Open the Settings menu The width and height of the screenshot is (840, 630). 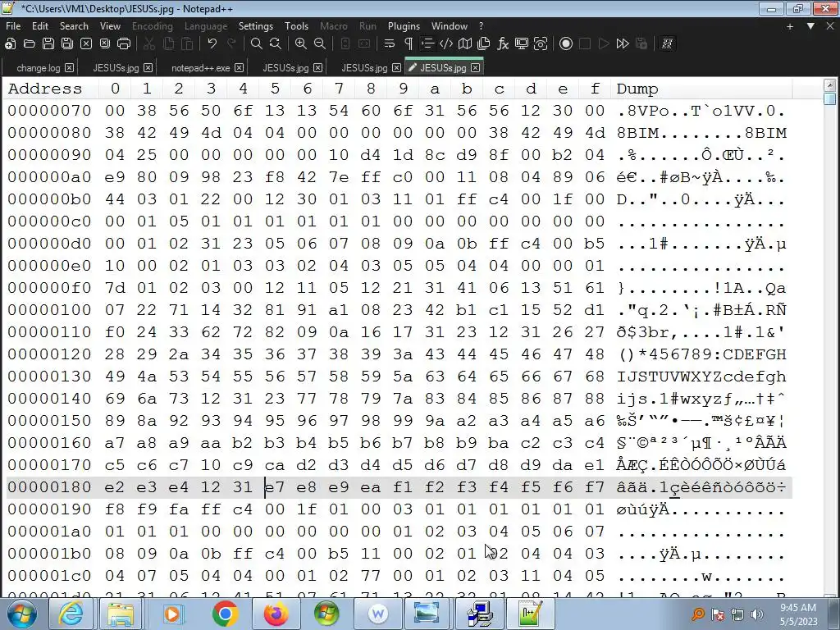pyautogui.click(x=256, y=25)
